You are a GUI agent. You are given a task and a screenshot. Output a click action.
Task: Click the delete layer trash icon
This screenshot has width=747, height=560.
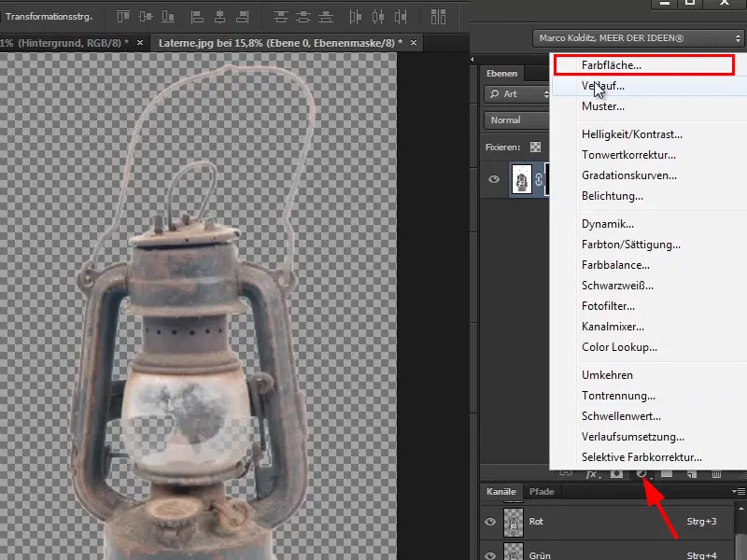(x=716, y=473)
